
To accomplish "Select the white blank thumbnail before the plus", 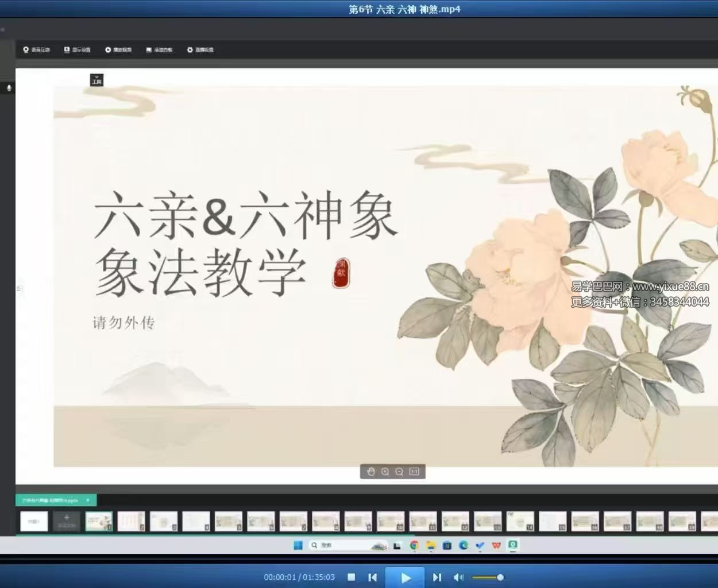I will pyautogui.click(x=34, y=521).
